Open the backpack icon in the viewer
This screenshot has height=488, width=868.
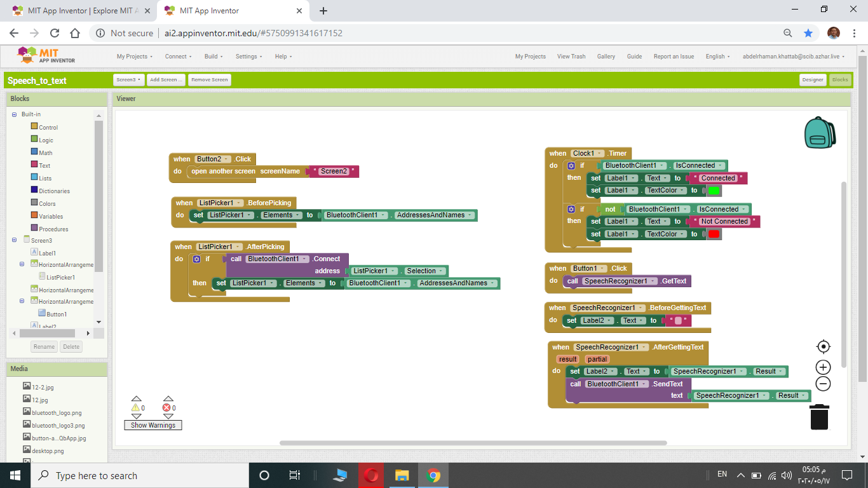[x=820, y=132]
